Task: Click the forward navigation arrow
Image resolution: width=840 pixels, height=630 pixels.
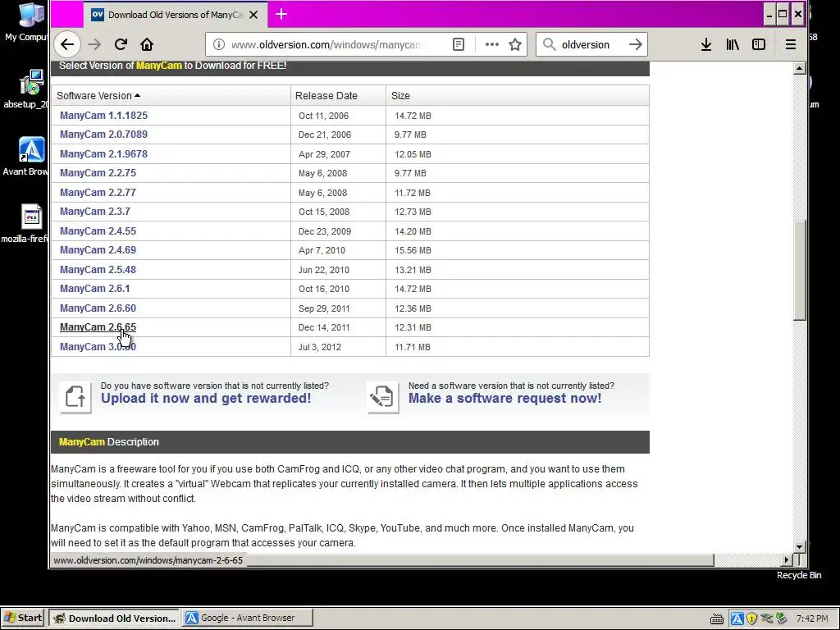Action: 94,44
